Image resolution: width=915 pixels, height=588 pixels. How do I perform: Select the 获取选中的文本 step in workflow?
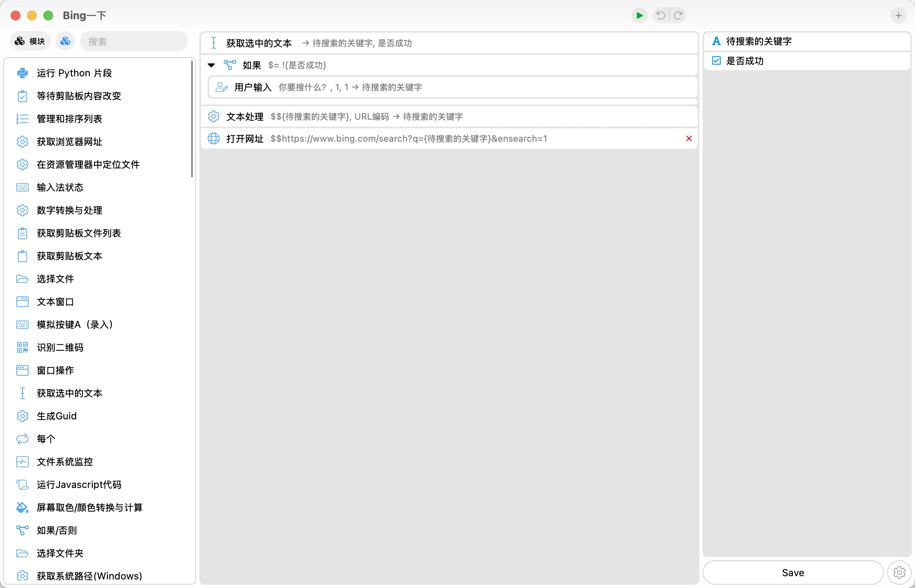pyautogui.click(x=449, y=43)
